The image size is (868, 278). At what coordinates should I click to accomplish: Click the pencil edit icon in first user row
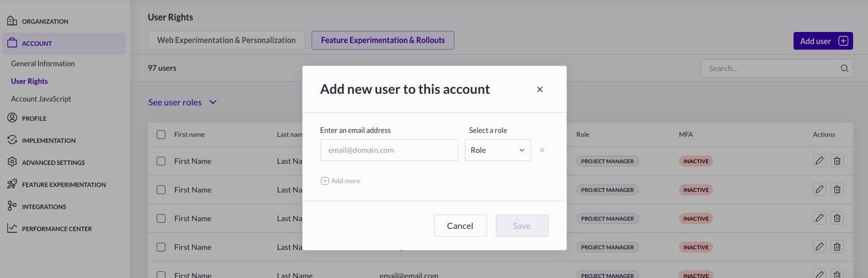click(x=819, y=161)
